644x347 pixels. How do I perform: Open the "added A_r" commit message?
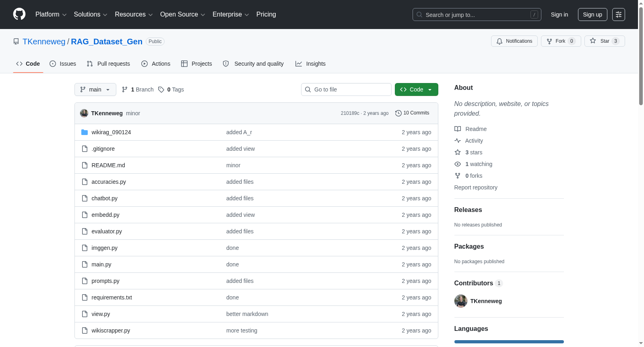239,132
